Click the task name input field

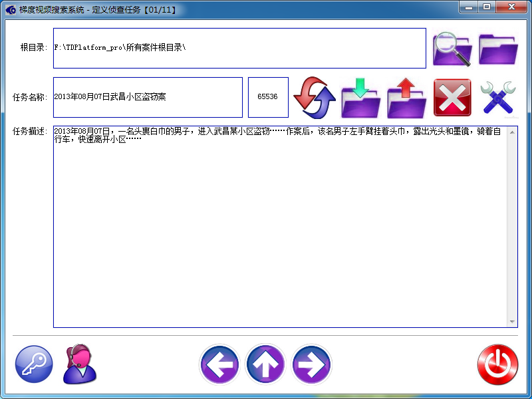tap(148, 97)
